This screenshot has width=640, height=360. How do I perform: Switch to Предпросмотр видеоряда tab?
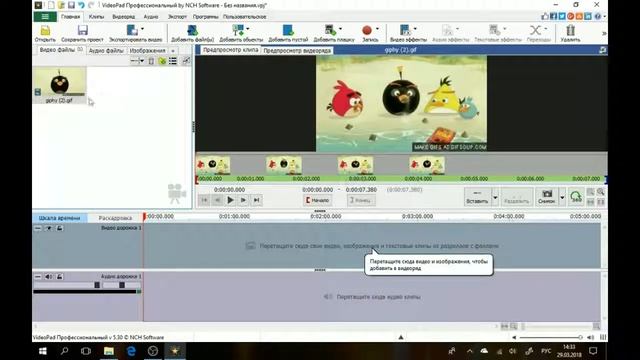tap(297, 51)
